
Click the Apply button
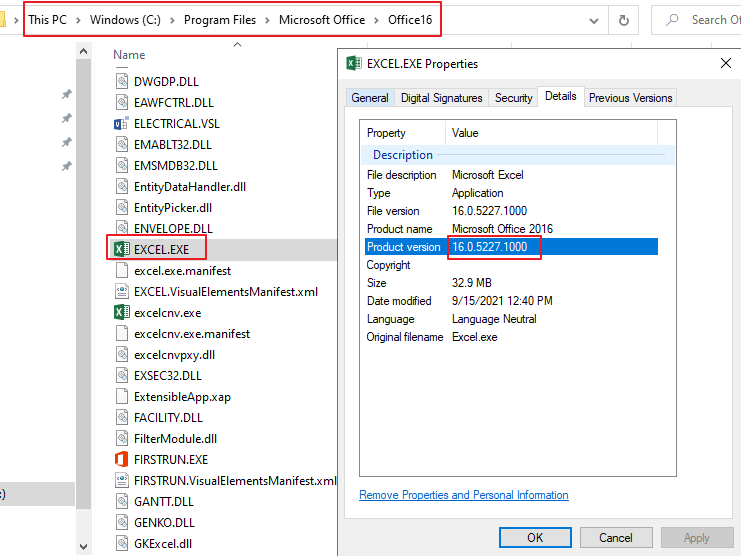coord(697,538)
